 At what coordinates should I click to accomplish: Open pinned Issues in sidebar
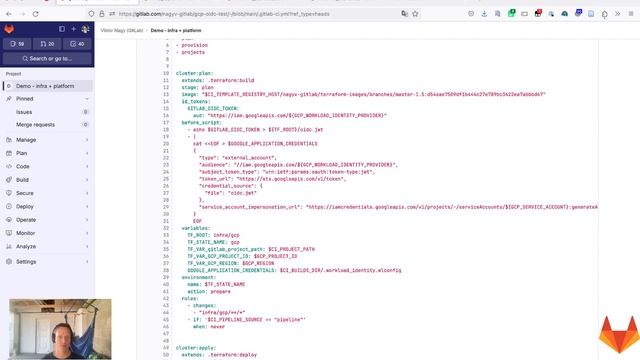pyautogui.click(x=47, y=112)
